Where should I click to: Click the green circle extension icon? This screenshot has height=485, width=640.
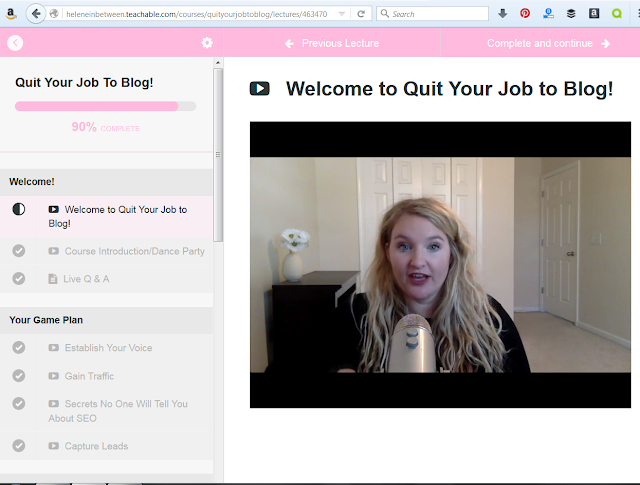point(617,14)
